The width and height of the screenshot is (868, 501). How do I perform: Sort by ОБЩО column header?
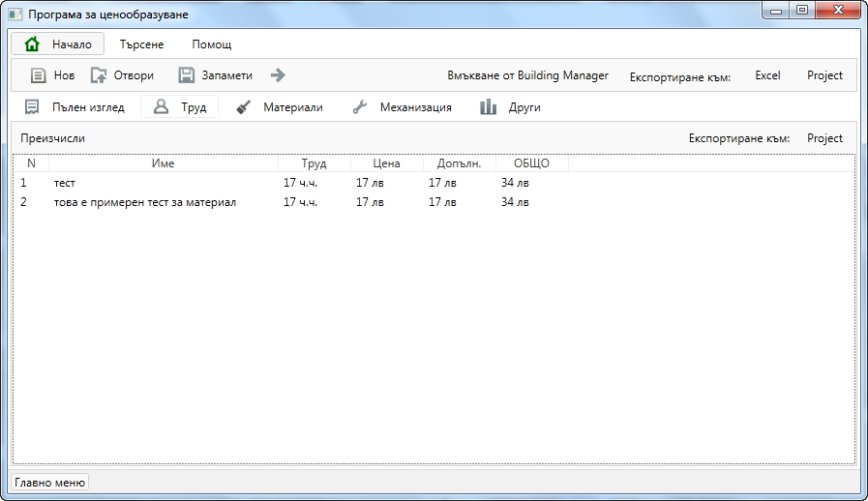(531, 163)
